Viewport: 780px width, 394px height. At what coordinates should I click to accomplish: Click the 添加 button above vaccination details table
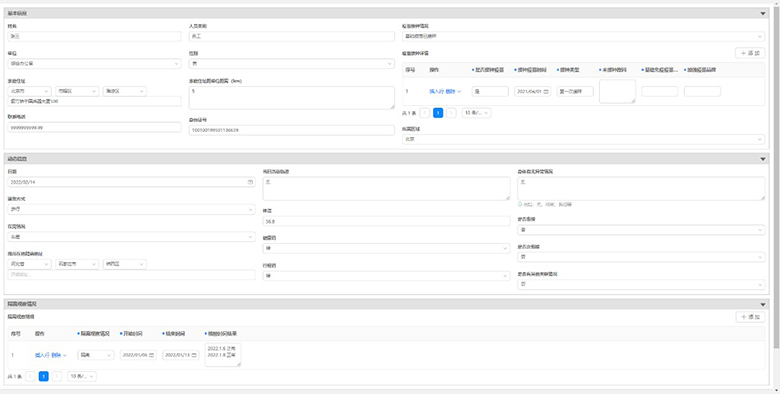(750, 53)
